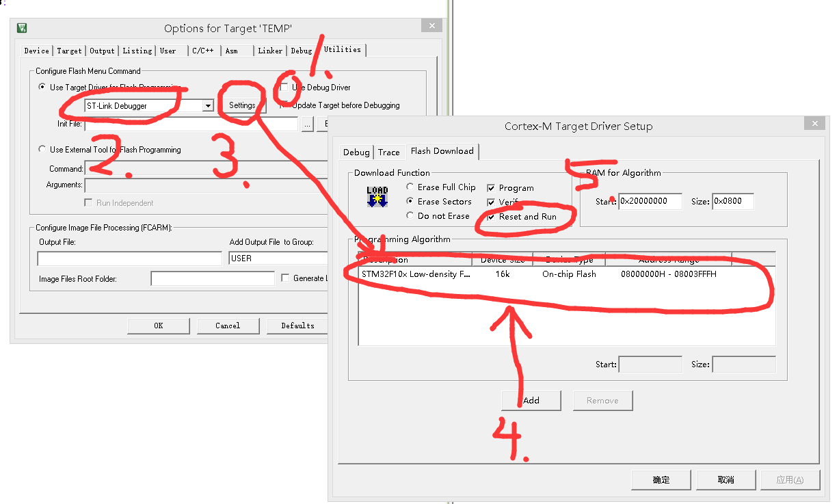This screenshot has width=839, height=504.
Task: Click the LOAD flash download icon
Action: (377, 196)
